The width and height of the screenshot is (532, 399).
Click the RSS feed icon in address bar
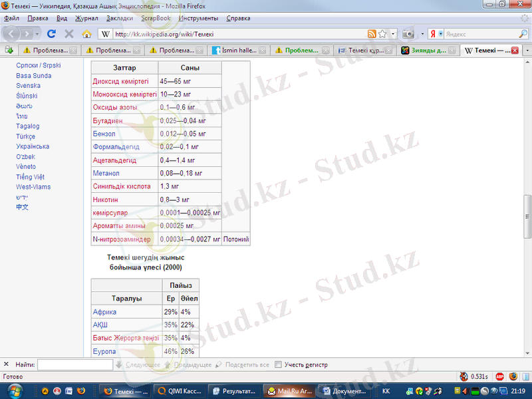(x=372, y=33)
